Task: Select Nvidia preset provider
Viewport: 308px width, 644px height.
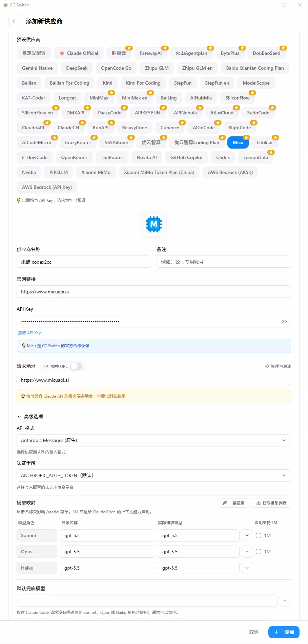Action: pos(29,172)
